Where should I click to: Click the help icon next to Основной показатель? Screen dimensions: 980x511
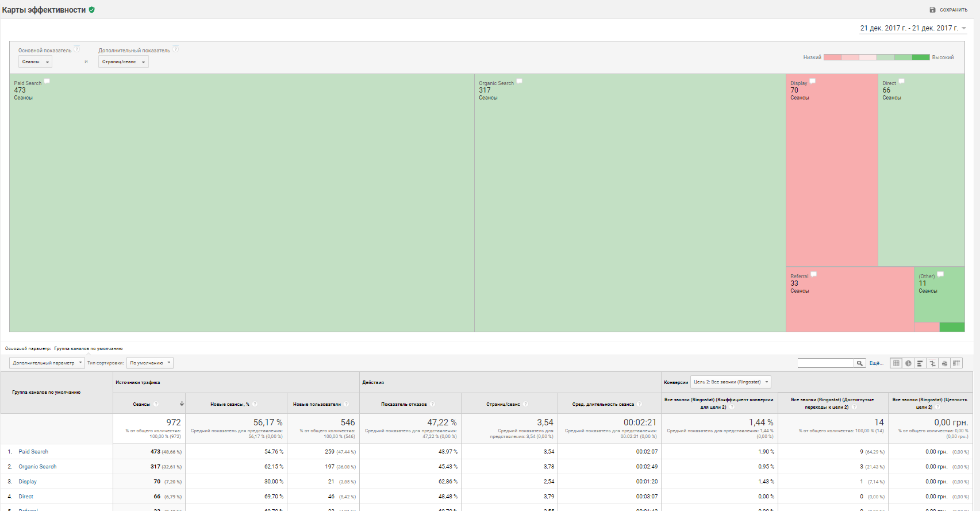click(77, 49)
